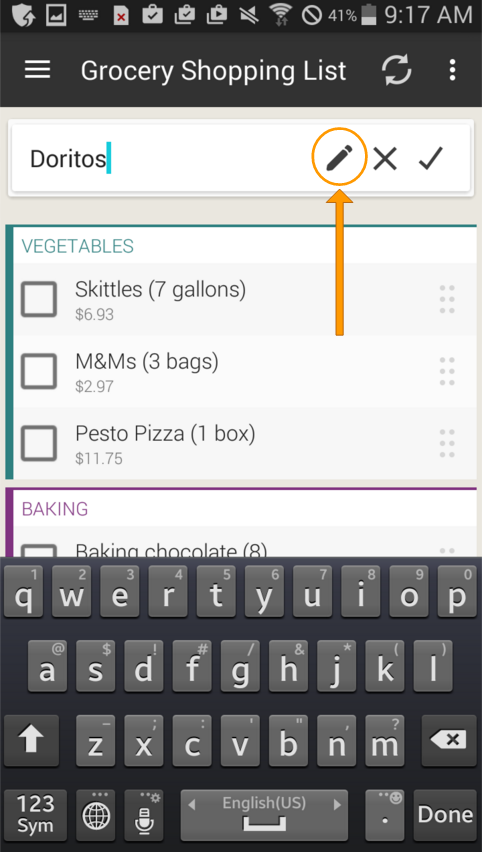This screenshot has height=852, width=482.
Task: Cancel item entry with the X icon
Action: point(385,159)
